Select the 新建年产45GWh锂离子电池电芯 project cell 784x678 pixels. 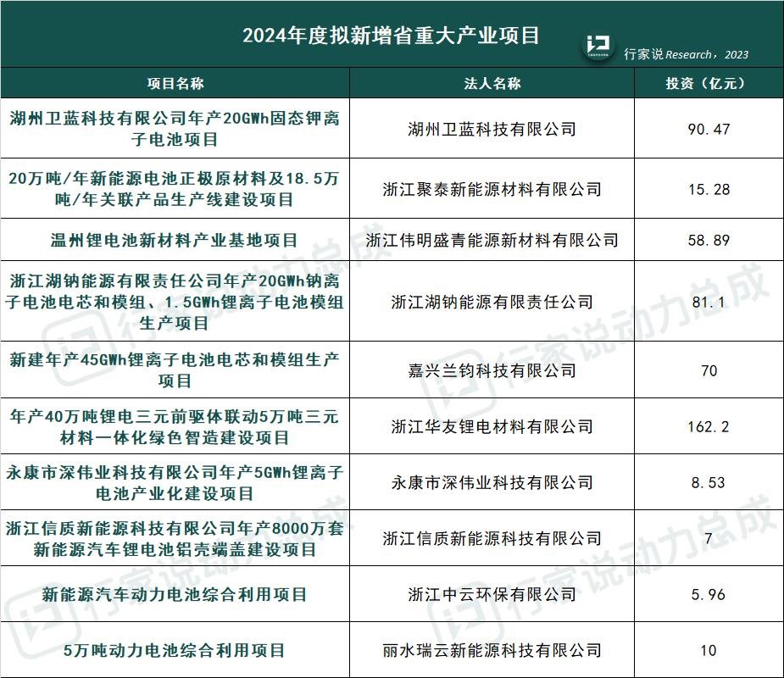tap(175, 370)
